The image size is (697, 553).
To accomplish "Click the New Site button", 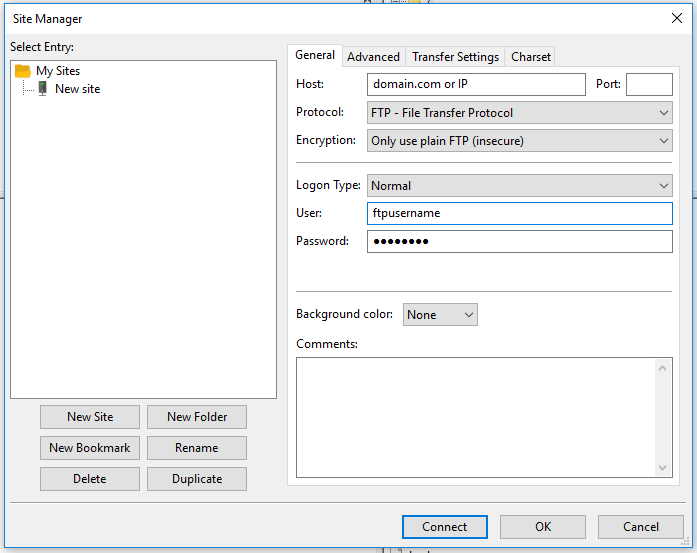I will pyautogui.click(x=90, y=417).
